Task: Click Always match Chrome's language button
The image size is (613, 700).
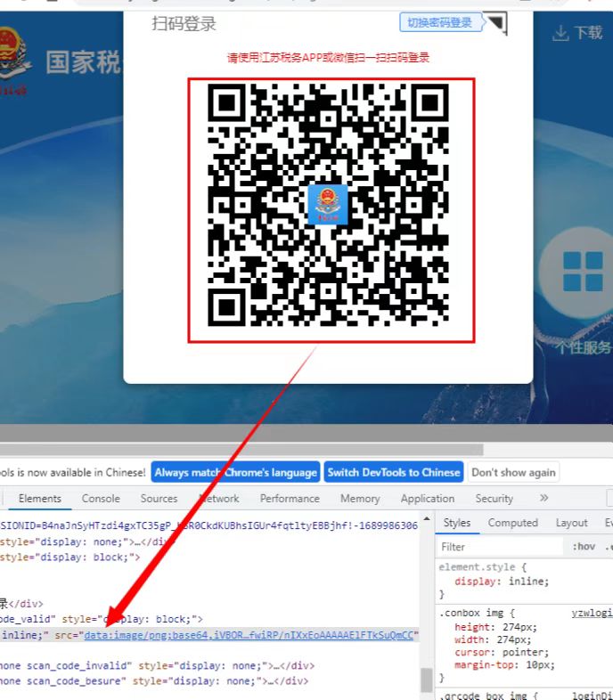Action: click(x=235, y=472)
